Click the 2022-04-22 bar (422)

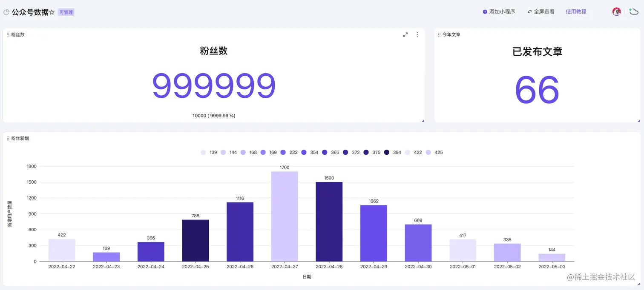coord(62,250)
